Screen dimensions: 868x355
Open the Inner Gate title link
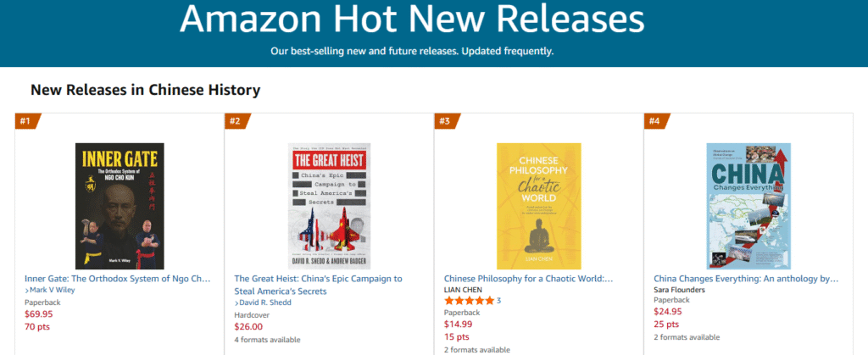click(x=117, y=278)
